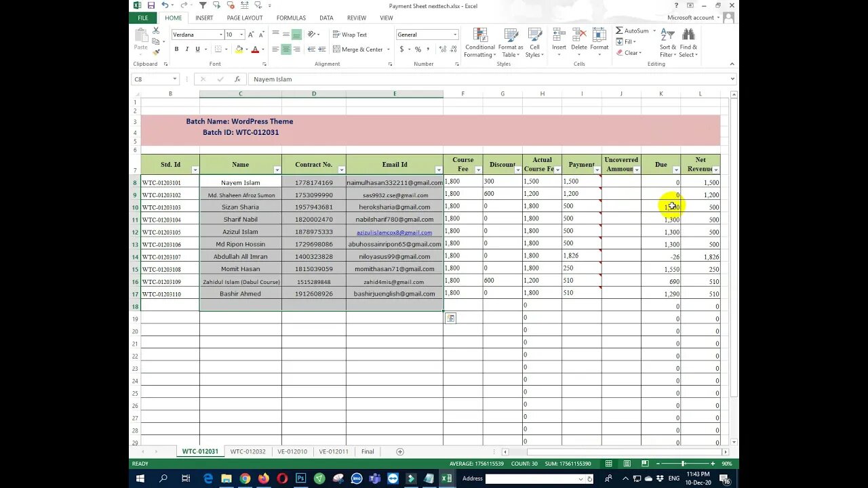Apply the red Font Color
Screen dimensions: 868x488
pos(255,49)
